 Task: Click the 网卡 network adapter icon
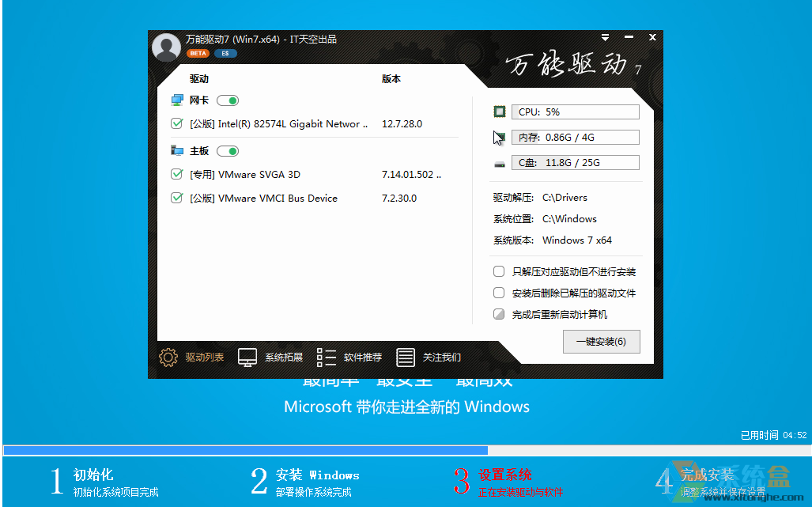point(177,100)
